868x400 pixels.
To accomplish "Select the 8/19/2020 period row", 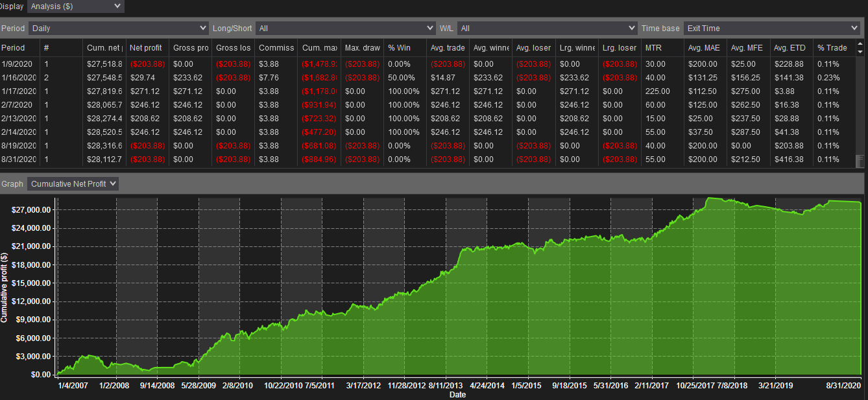I will pos(428,146).
